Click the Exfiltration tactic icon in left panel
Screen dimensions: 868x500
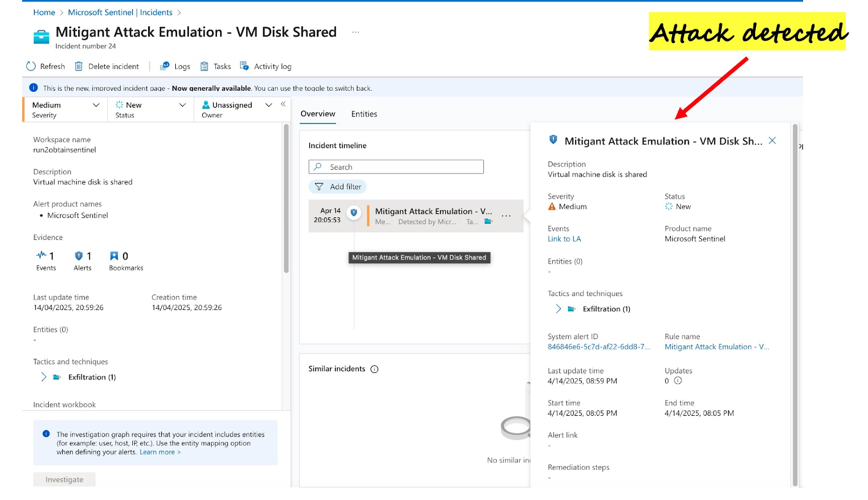click(x=57, y=377)
